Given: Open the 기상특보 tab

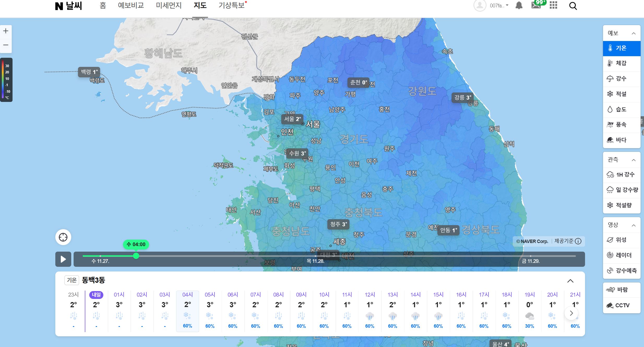Looking at the screenshot, I should coord(231,5).
